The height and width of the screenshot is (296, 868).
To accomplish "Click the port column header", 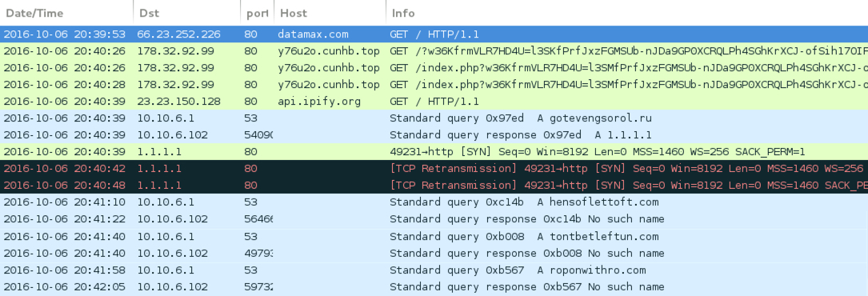I will pos(257,12).
